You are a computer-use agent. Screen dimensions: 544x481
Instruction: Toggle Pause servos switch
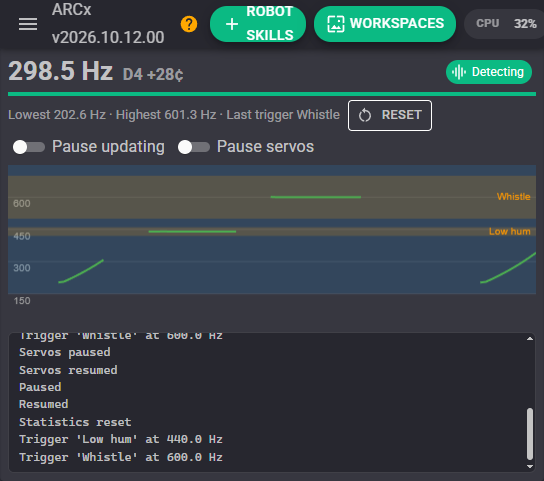click(194, 147)
